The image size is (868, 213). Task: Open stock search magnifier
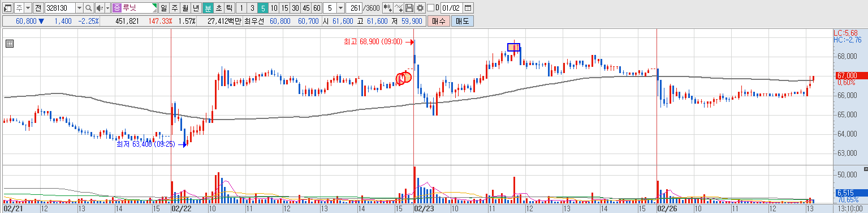(89, 8)
